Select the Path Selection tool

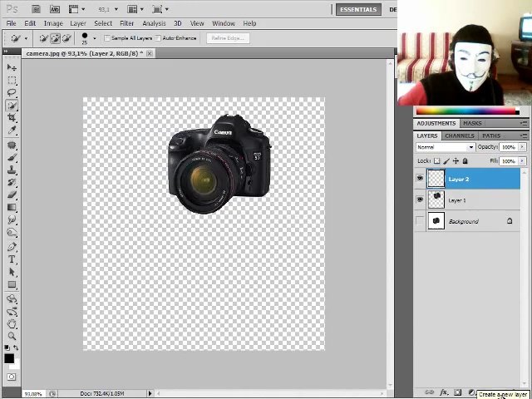pyautogui.click(x=12, y=272)
